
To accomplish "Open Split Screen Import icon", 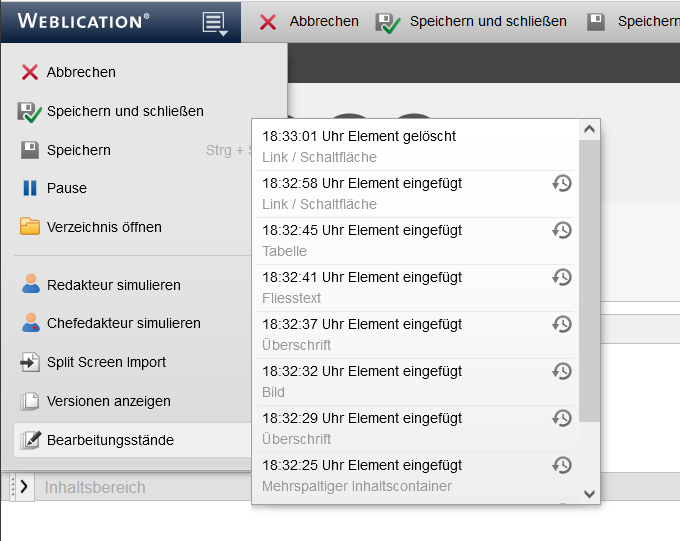I will (30, 362).
